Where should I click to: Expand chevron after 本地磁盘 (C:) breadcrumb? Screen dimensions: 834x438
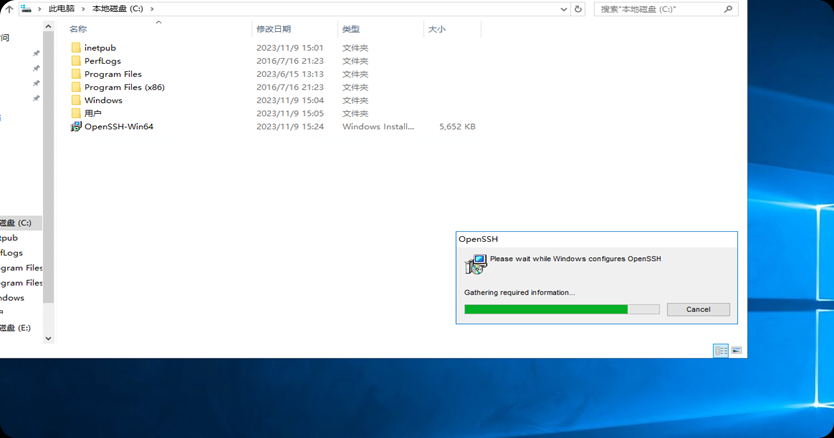point(152,9)
